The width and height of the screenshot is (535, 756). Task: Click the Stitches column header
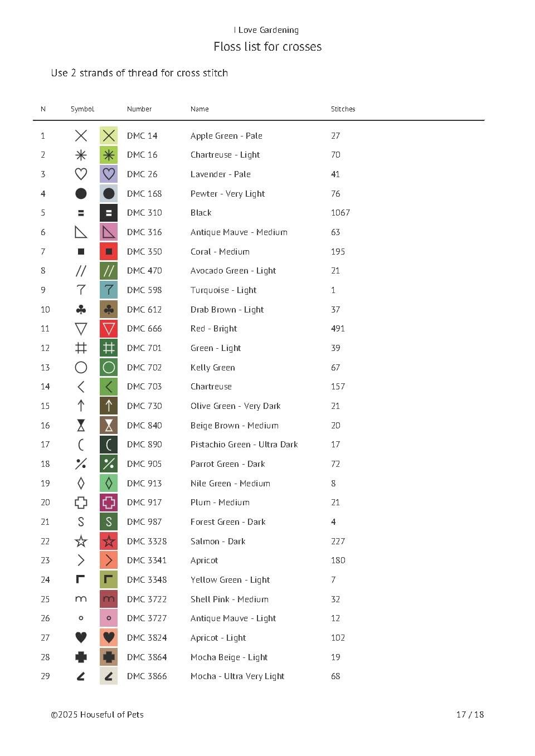click(x=343, y=109)
